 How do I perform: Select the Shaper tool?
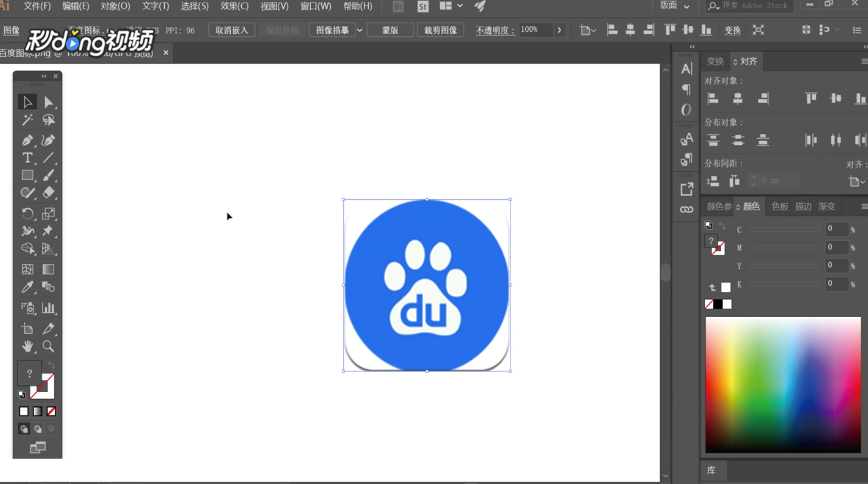click(27, 193)
